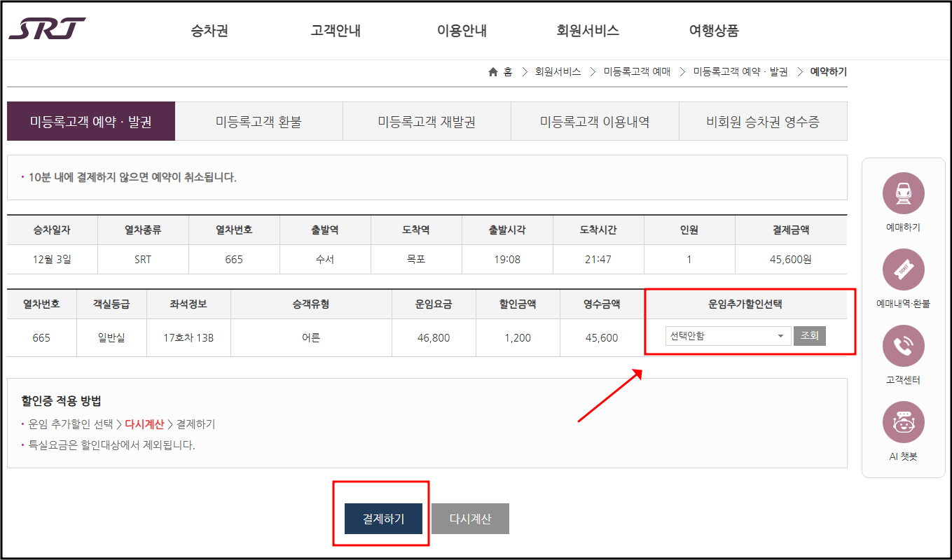The height and width of the screenshot is (560, 952).
Task: Switch to the 미등록고객 환불 tab
Action: point(258,120)
